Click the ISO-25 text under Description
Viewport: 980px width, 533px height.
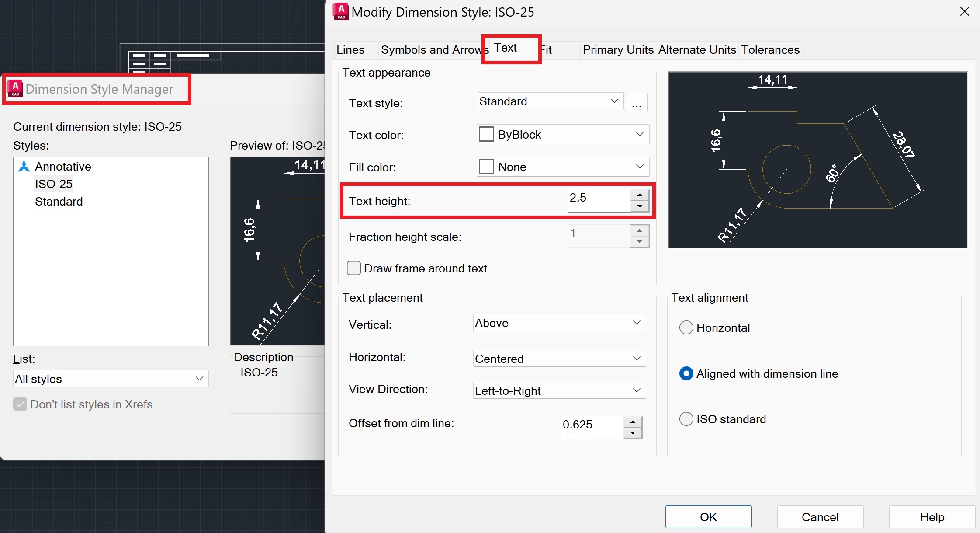[259, 373]
